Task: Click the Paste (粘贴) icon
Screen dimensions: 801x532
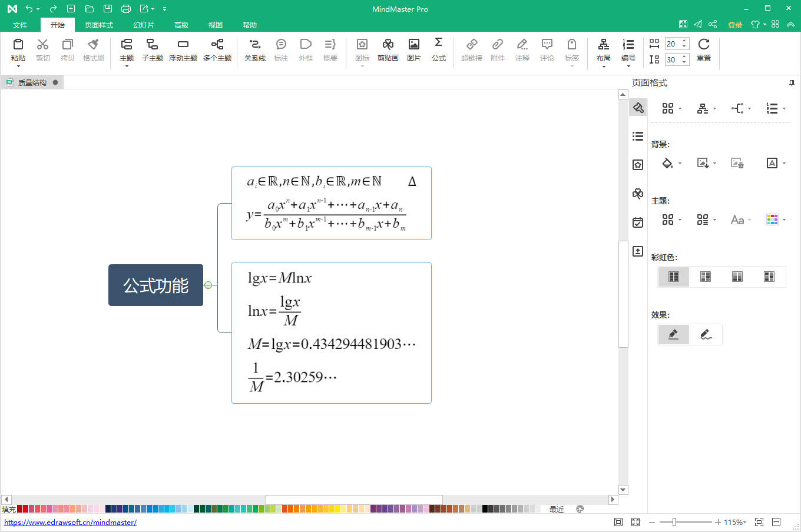Action: (x=18, y=45)
